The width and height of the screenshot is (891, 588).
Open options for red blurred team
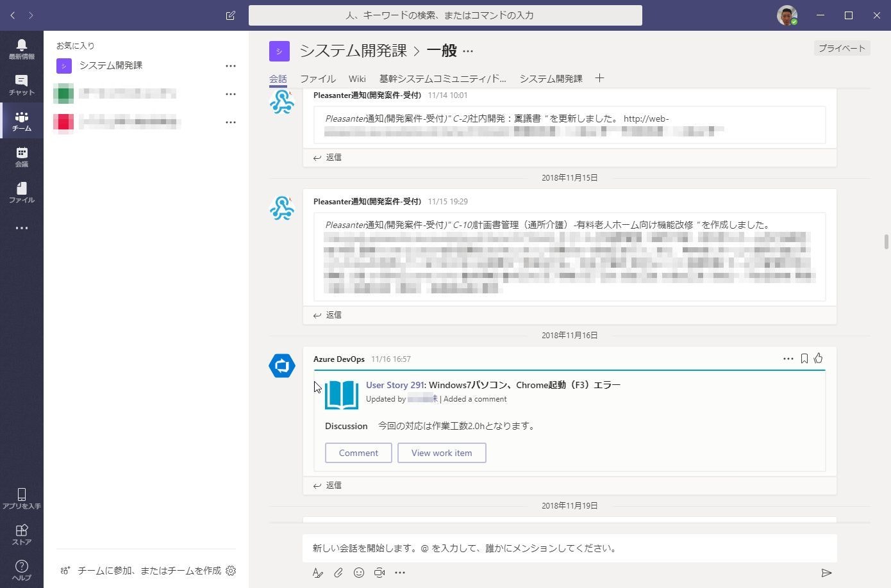pos(231,122)
